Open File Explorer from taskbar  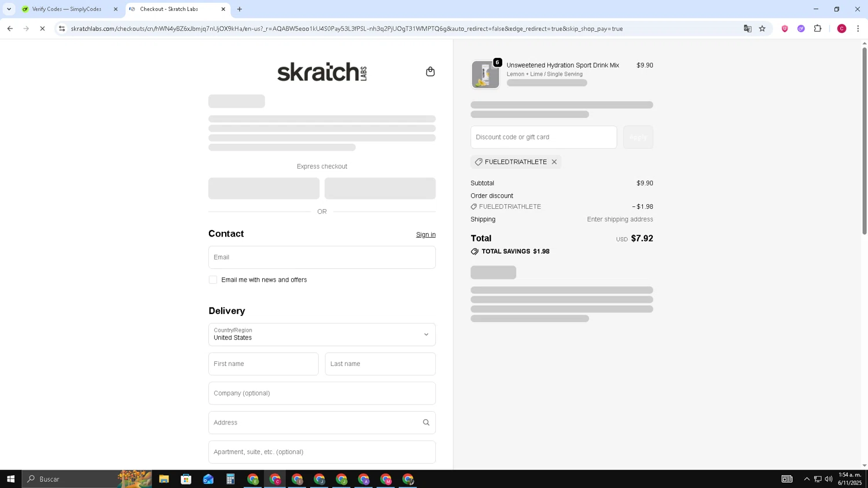pyautogui.click(x=164, y=479)
